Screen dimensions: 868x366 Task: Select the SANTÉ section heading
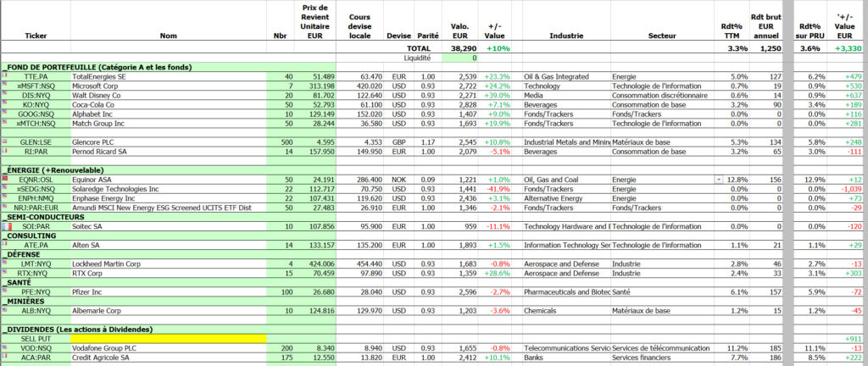point(17,282)
